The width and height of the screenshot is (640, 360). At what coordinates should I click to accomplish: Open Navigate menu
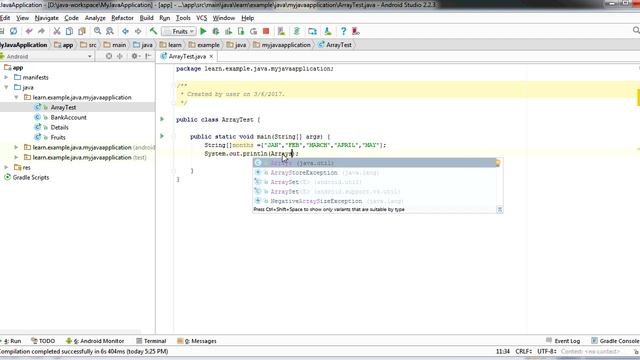[47, 18]
